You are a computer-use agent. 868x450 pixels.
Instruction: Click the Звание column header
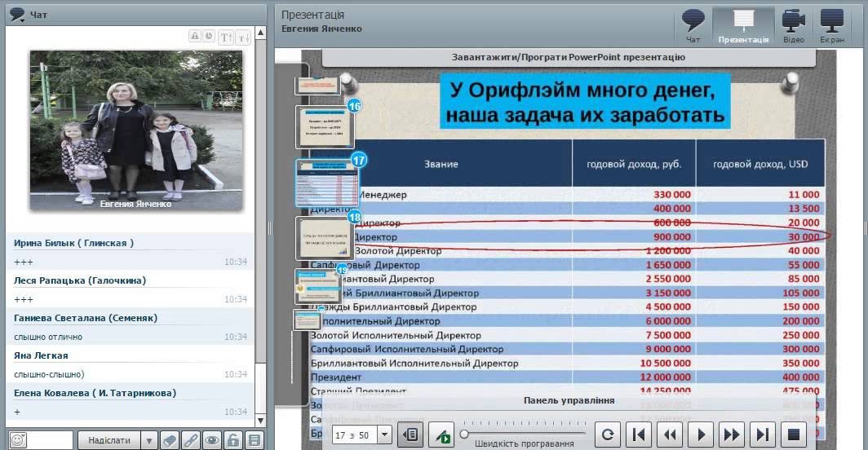441,164
